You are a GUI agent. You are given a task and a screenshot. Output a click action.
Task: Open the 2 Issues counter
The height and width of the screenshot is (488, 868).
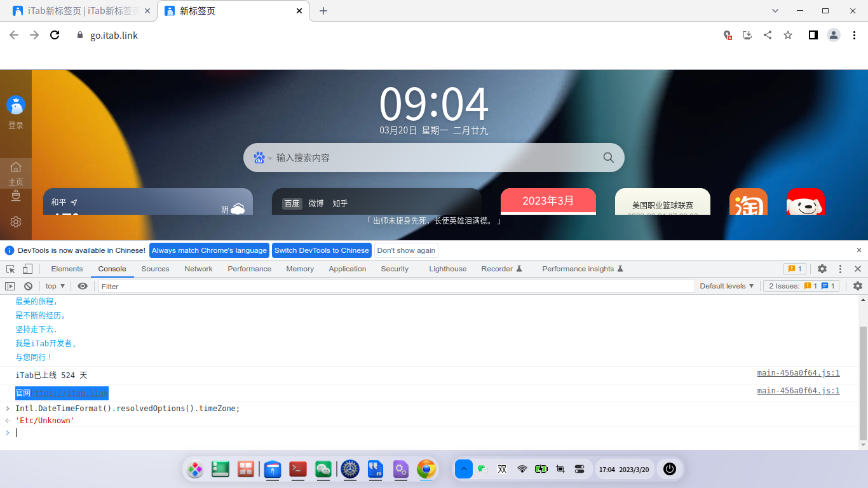pos(801,286)
